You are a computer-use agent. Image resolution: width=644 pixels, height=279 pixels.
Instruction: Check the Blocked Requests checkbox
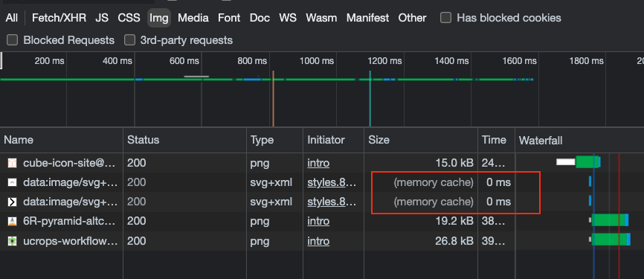[13, 40]
